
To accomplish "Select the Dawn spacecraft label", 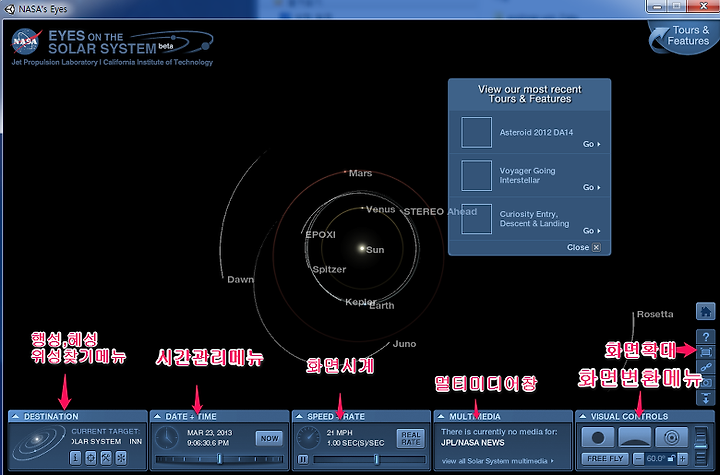I will pos(240,279).
